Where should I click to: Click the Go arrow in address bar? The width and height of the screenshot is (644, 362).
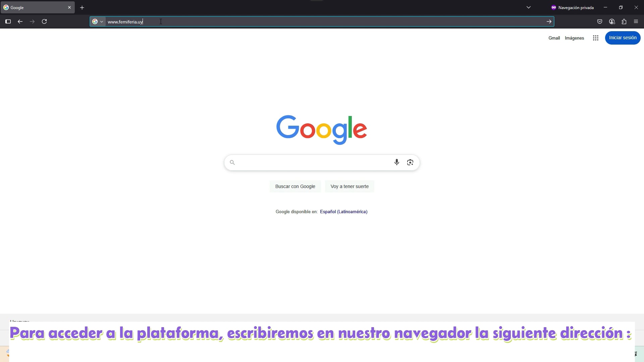549,21
